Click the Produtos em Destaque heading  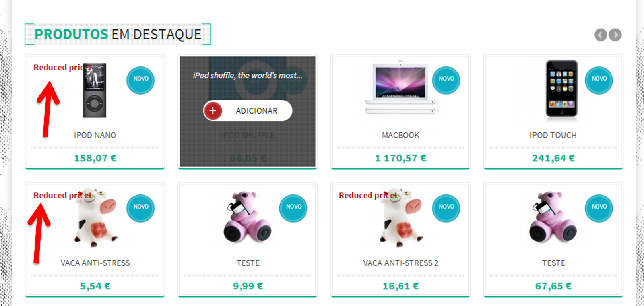118,34
